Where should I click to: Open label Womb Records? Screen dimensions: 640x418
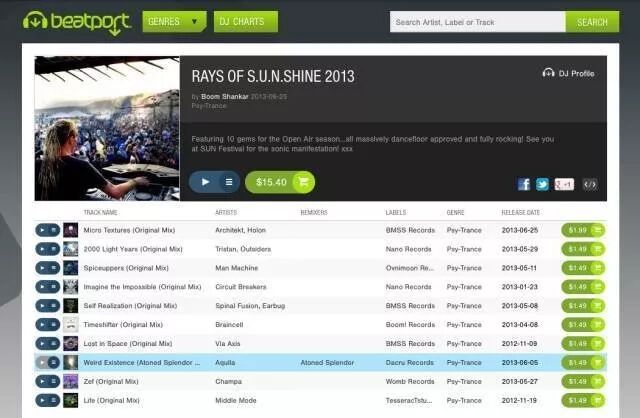[x=410, y=381]
